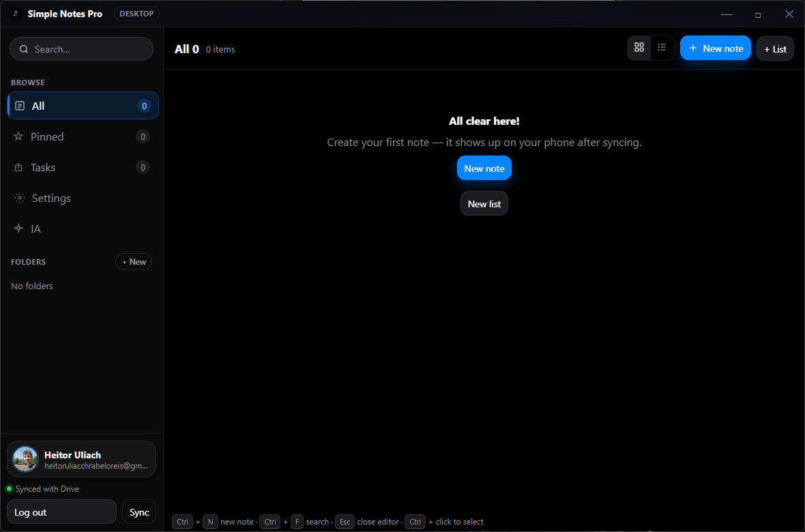Click the "No folders" text
Screen dimensions: 805x532
32,286
